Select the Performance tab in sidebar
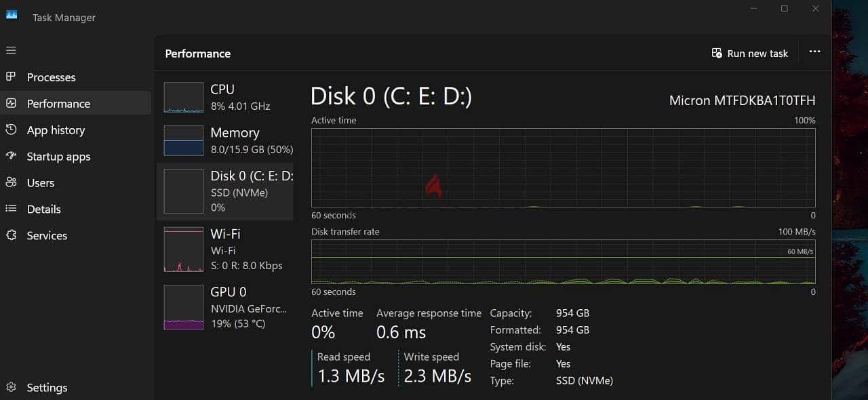Viewport: 868px width, 400px height. (x=76, y=103)
